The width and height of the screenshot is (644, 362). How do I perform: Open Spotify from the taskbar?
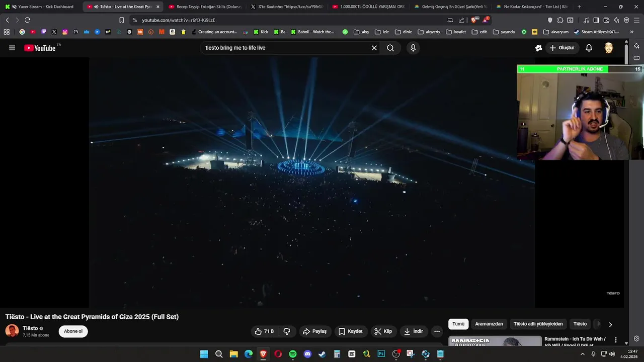[x=293, y=354]
